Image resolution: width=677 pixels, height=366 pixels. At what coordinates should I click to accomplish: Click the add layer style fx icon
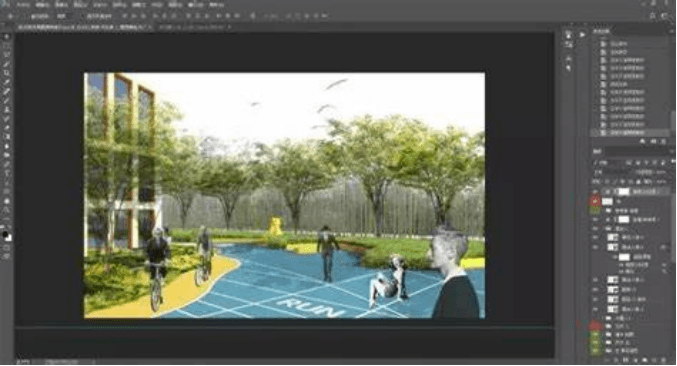[617, 360]
